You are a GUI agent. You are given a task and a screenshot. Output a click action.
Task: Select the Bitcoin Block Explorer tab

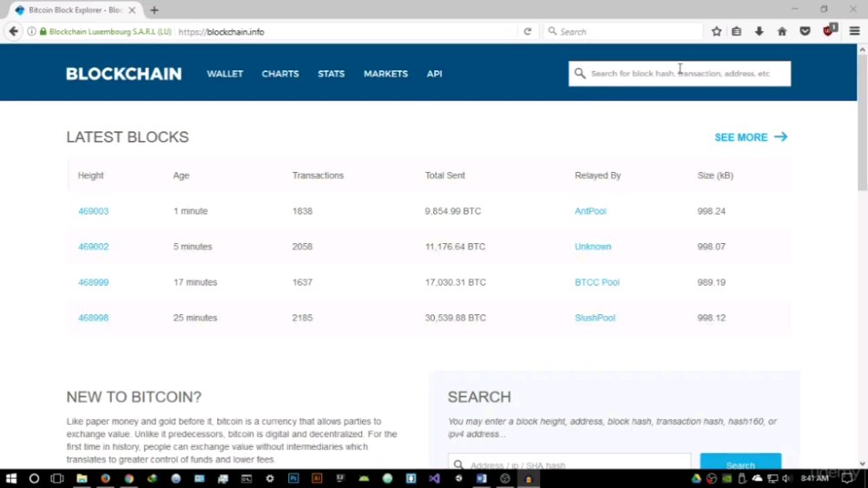point(75,10)
